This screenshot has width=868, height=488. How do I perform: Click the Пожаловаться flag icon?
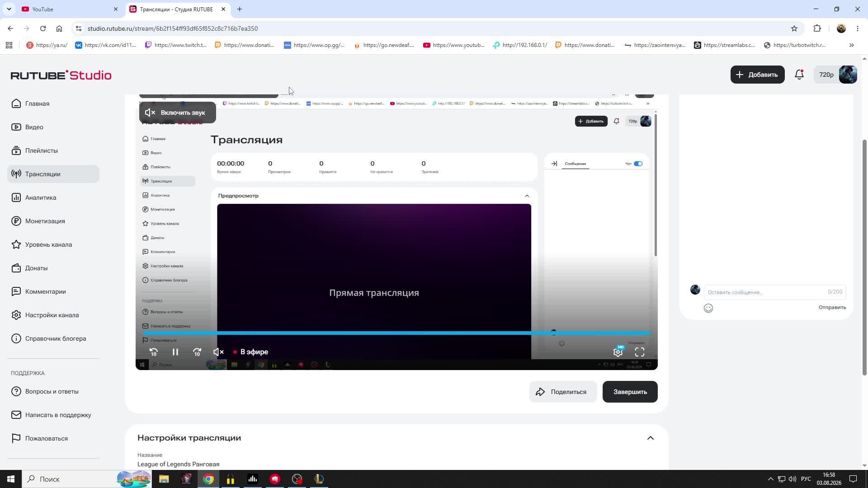16,438
